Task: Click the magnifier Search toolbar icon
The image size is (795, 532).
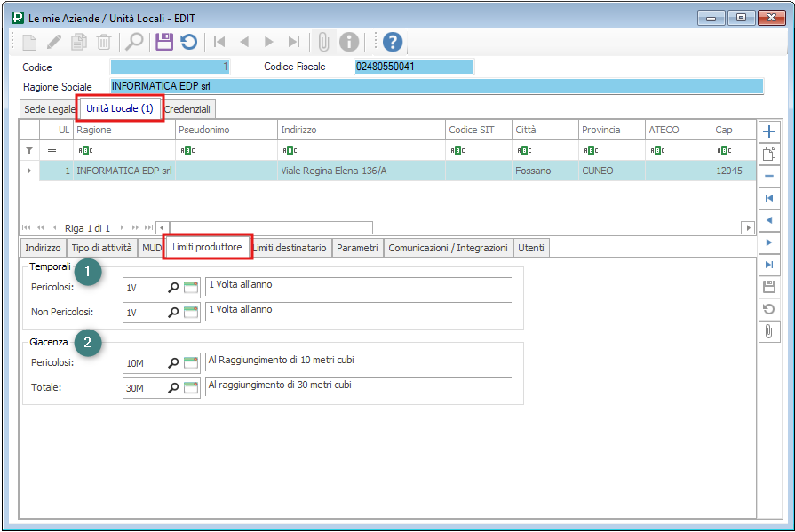Action: pos(134,42)
